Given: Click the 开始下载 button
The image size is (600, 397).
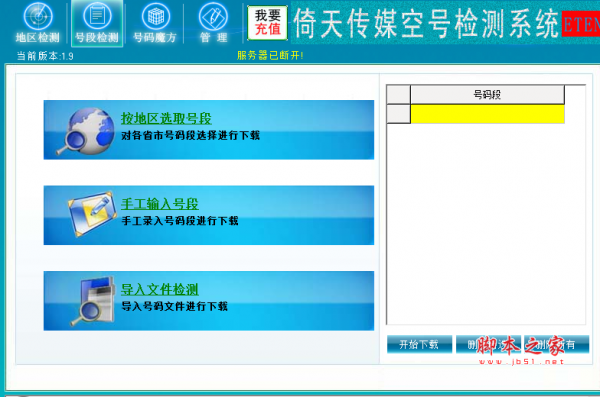Looking at the screenshot, I should (419, 345).
